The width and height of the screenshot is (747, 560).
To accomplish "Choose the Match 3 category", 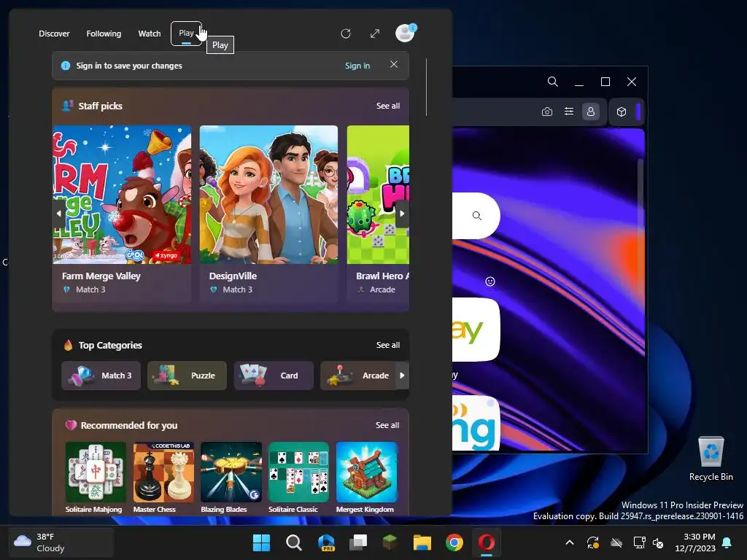I will (101, 376).
